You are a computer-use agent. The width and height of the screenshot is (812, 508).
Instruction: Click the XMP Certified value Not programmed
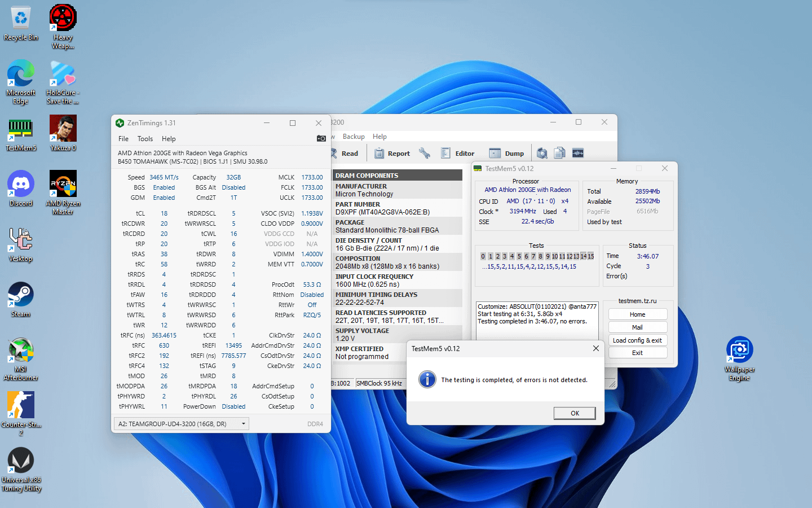(362, 357)
